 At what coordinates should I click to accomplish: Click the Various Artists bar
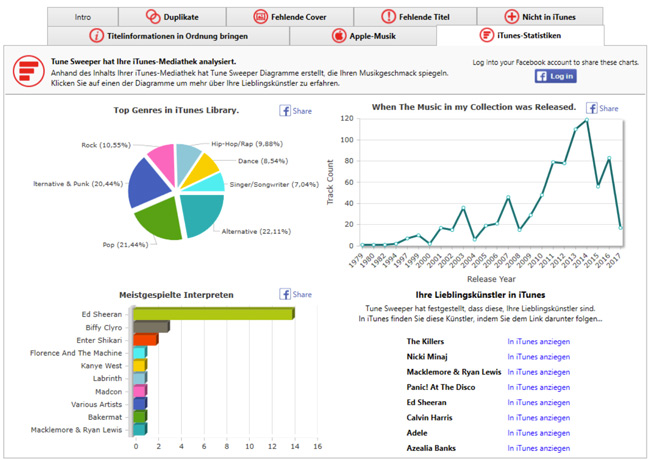click(140, 404)
